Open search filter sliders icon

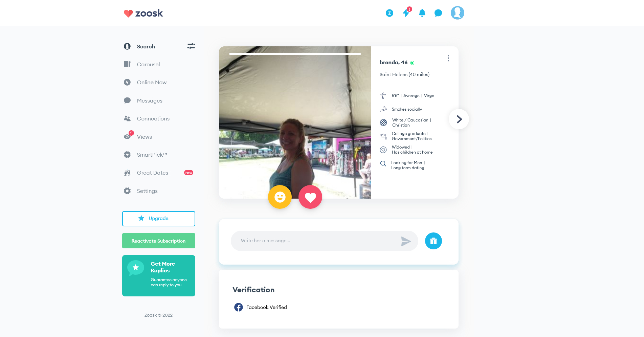pyautogui.click(x=191, y=46)
